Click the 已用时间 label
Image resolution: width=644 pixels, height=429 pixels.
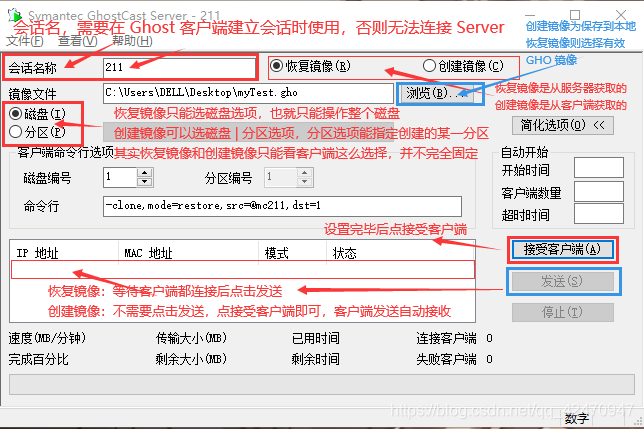(315, 338)
